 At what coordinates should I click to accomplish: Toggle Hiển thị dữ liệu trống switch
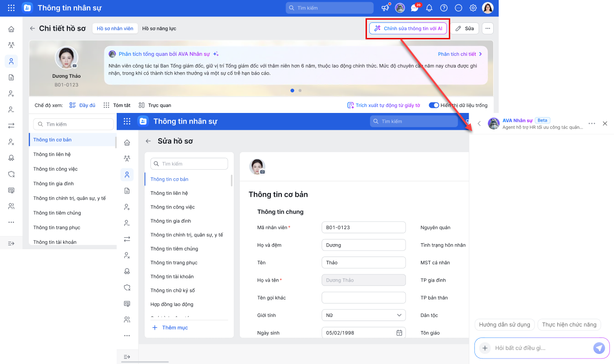coord(434,105)
